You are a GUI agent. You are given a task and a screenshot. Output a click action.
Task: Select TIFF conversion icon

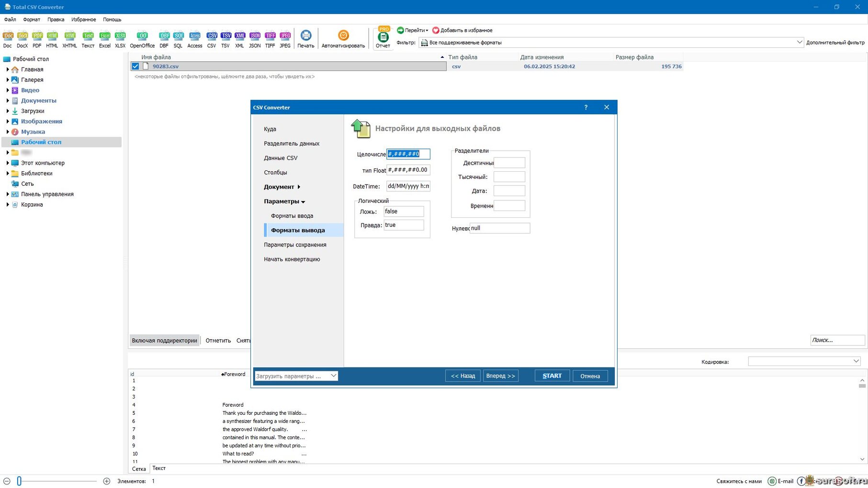270,39
